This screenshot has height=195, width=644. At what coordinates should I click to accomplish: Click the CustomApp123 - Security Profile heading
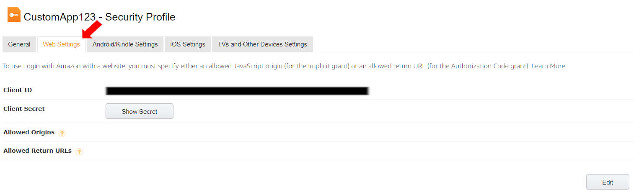tap(99, 17)
